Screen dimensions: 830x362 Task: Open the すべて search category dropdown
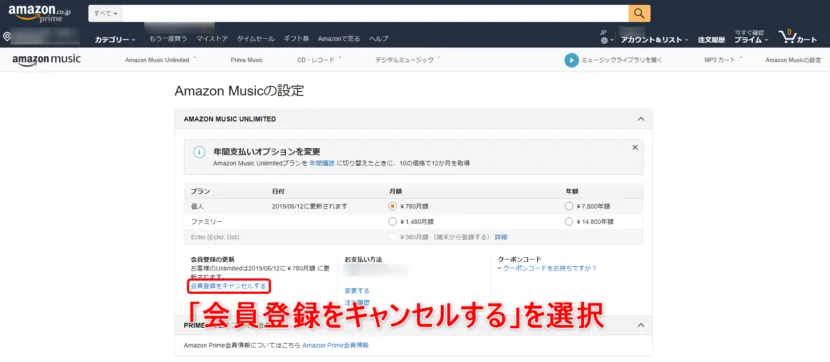click(x=105, y=13)
